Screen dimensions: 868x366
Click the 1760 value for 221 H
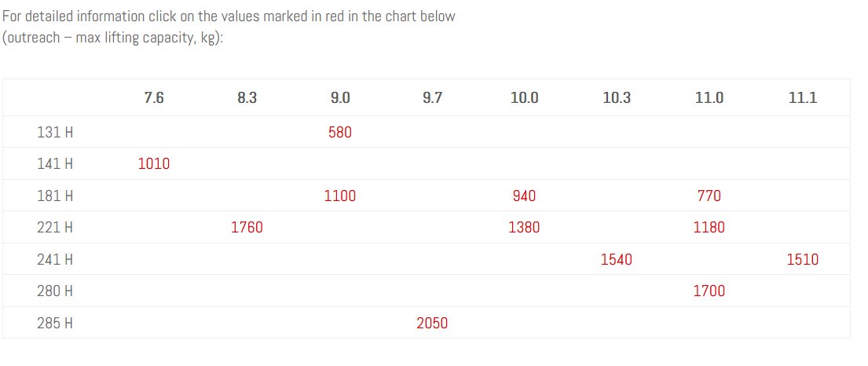(247, 228)
